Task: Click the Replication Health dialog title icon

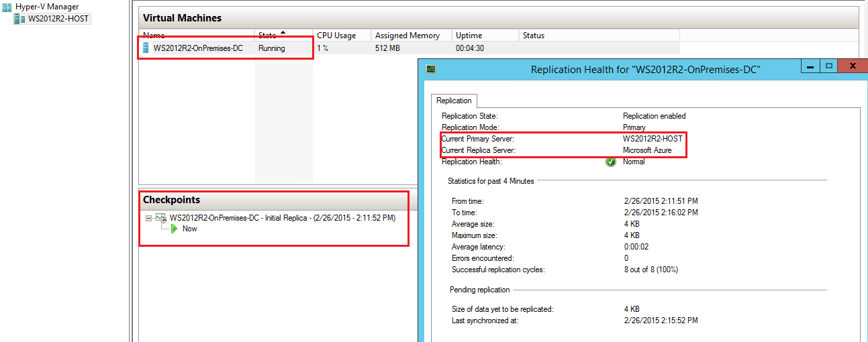Action: (x=431, y=68)
